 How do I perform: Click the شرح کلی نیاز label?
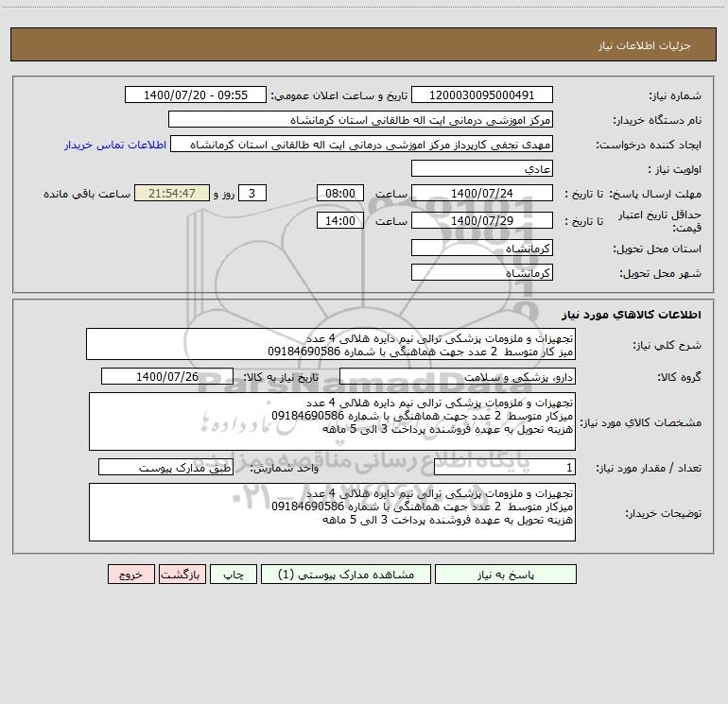pos(667,345)
